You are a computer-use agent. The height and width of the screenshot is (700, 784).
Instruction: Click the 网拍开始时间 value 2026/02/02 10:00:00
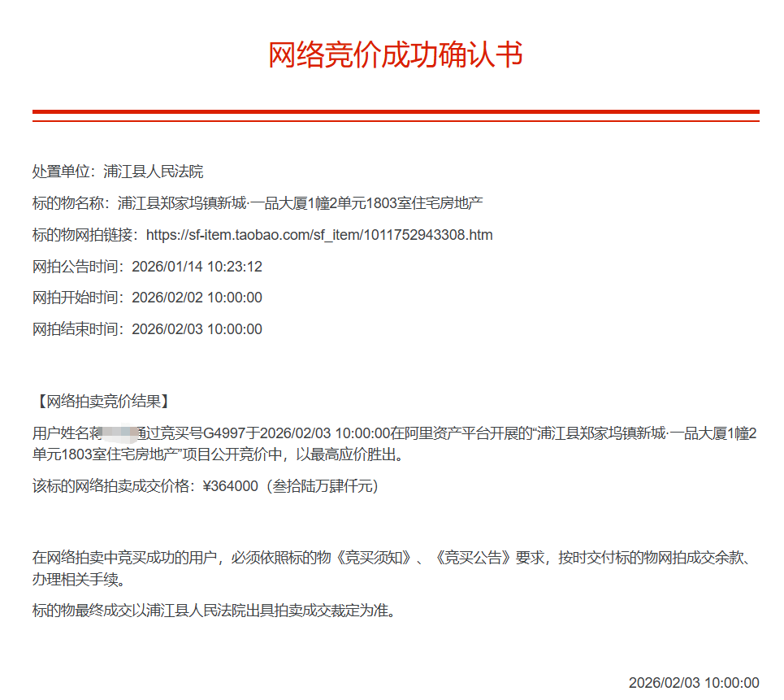197,298
